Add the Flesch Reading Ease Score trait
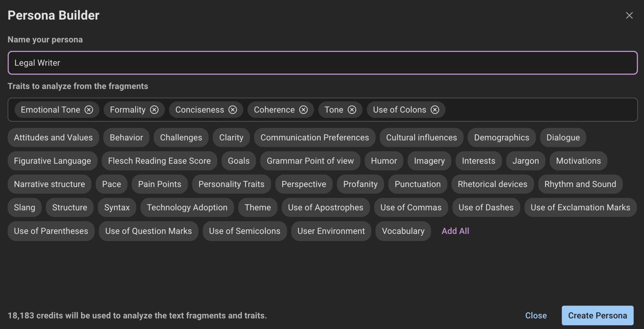The image size is (644, 329). [159, 161]
